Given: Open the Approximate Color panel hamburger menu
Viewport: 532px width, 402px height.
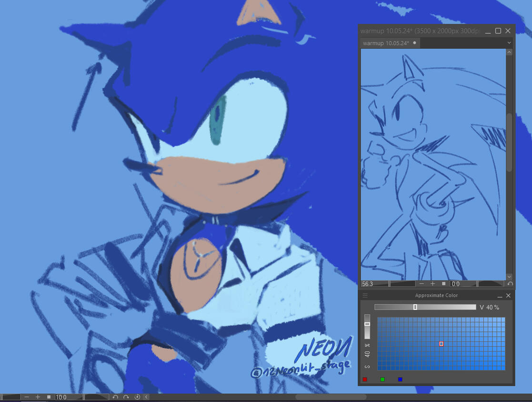Looking at the screenshot, I should coord(365,296).
